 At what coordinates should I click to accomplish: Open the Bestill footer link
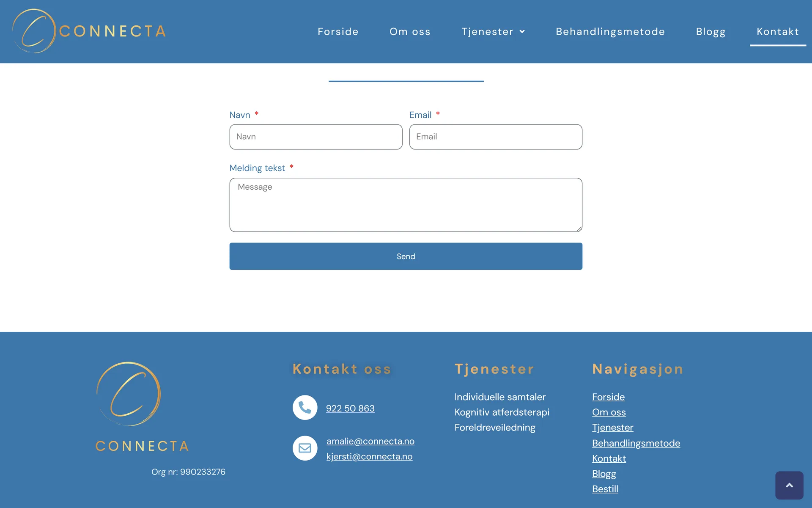[605, 489]
